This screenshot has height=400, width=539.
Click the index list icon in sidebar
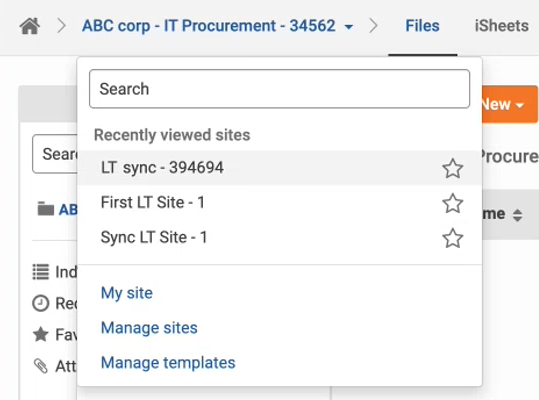pyautogui.click(x=41, y=272)
